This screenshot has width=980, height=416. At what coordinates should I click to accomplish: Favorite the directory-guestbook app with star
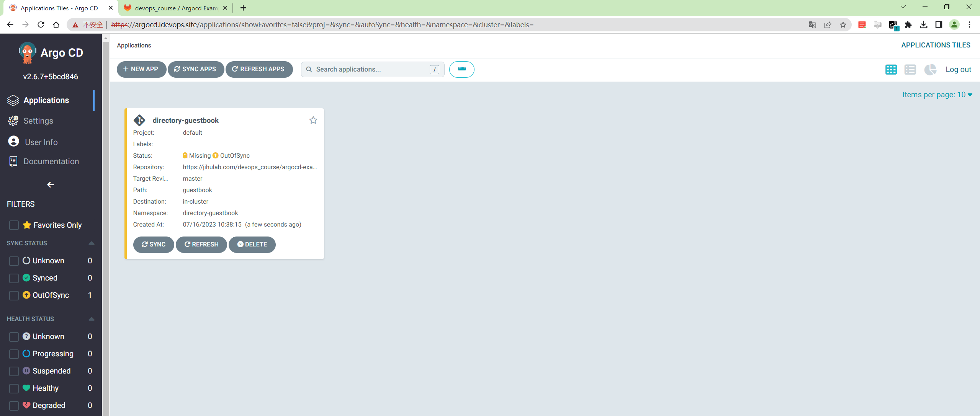(x=313, y=120)
